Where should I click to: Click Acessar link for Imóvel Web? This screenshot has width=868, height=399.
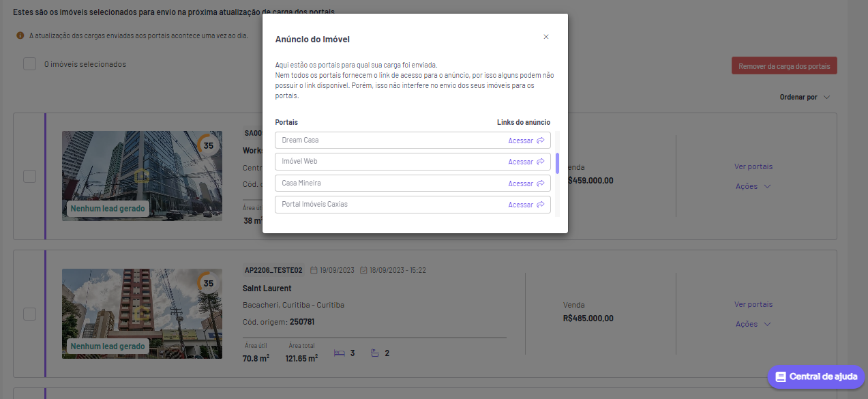[x=520, y=162]
